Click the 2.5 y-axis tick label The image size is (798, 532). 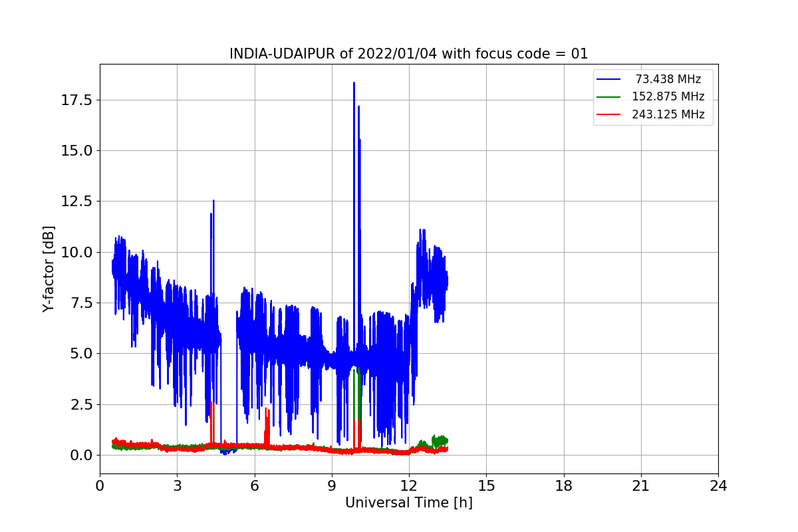(x=80, y=404)
